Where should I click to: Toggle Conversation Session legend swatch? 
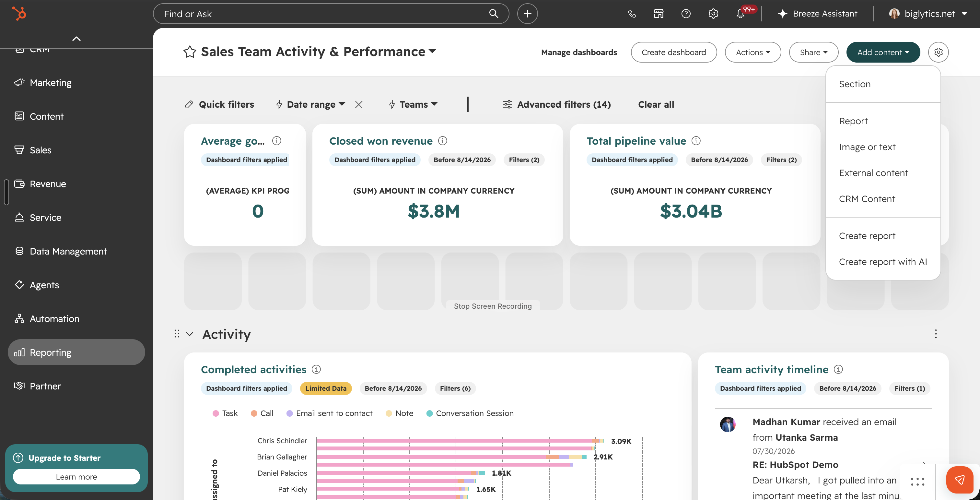point(429,413)
